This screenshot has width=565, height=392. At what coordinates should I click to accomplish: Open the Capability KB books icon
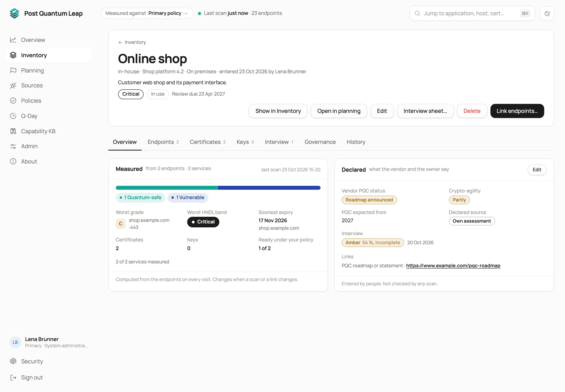tap(13, 131)
